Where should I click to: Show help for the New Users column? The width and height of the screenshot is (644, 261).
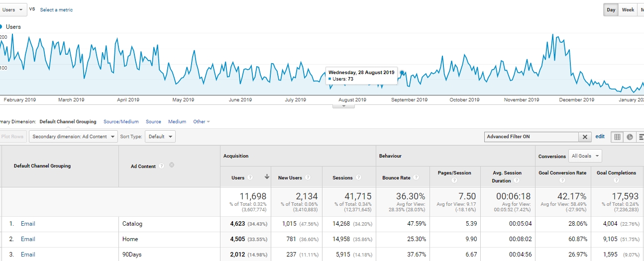[308, 177]
